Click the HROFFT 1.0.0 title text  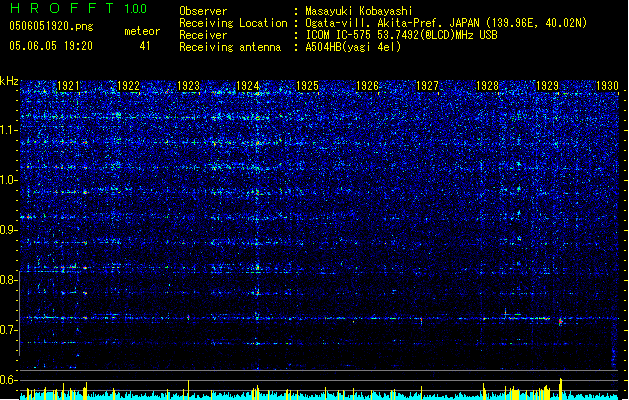[x=79, y=8]
